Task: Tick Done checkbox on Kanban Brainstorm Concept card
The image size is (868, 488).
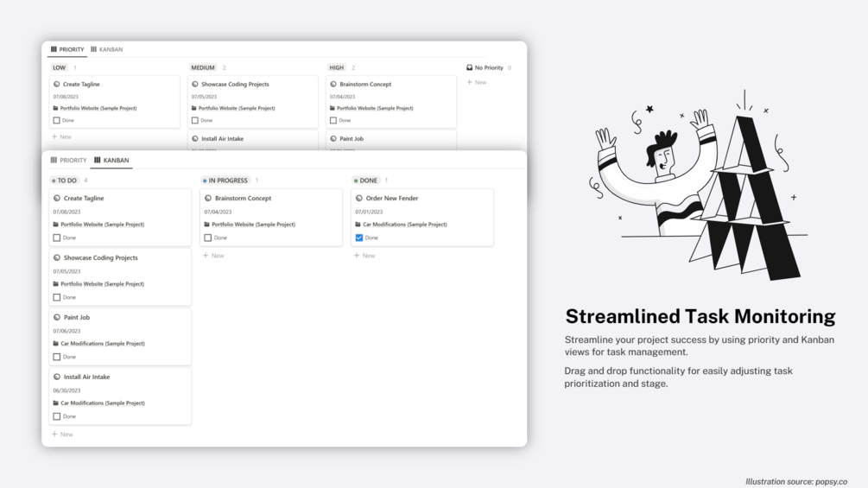Action: tap(207, 238)
